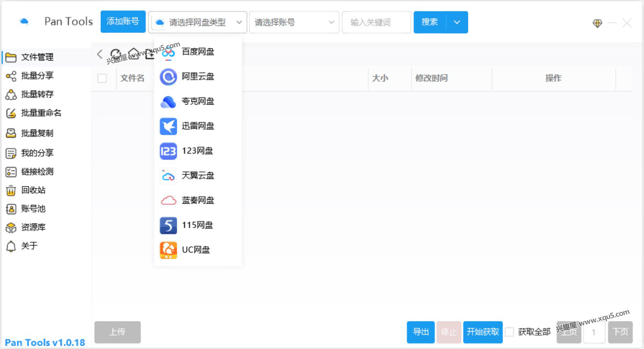Tick the select-all checkbox in table header

click(102, 78)
